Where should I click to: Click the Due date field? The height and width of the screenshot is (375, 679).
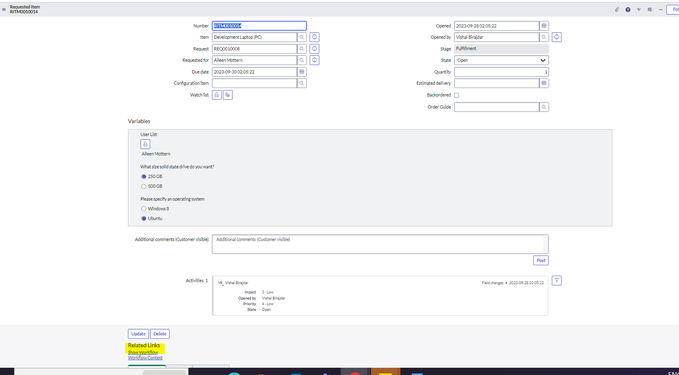click(x=254, y=72)
